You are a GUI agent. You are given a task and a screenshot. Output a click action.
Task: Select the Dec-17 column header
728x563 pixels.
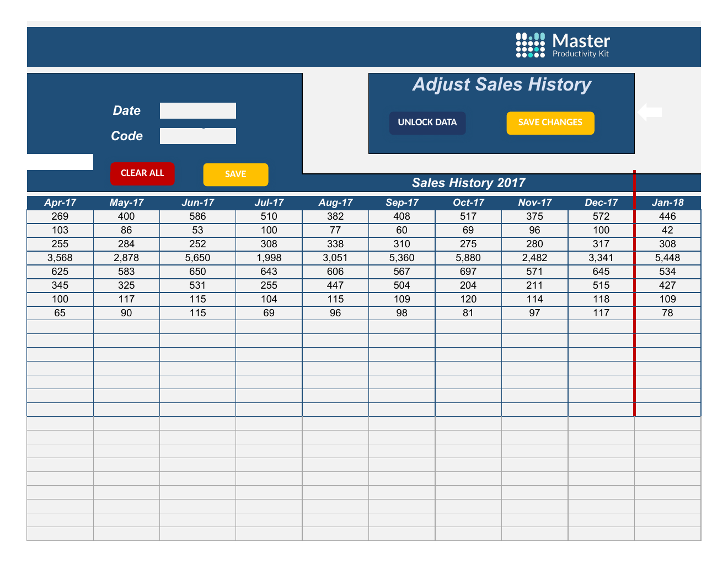pyautogui.click(x=601, y=203)
